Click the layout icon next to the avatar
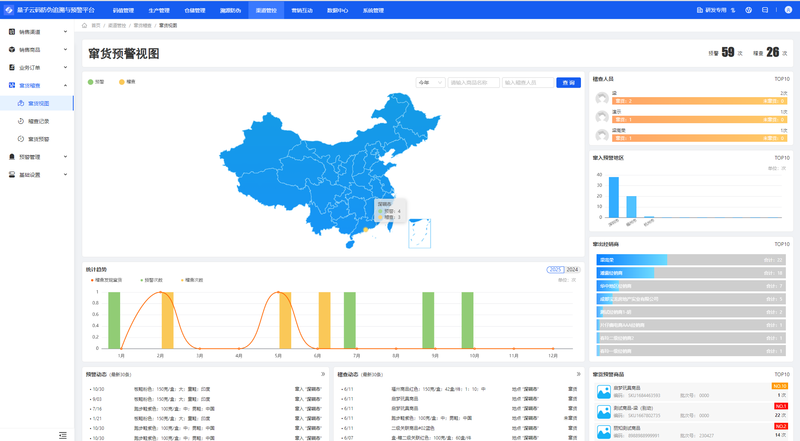The image size is (800, 441). pos(765,10)
